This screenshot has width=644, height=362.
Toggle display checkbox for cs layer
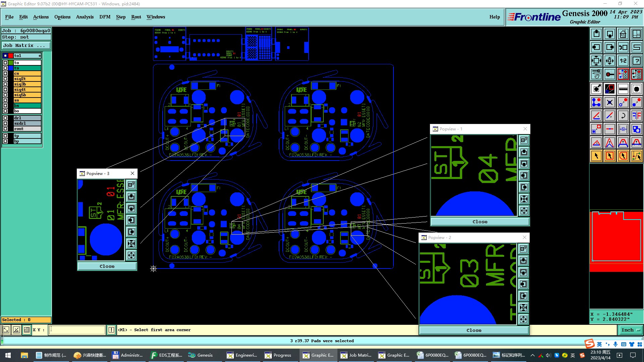point(5,73)
